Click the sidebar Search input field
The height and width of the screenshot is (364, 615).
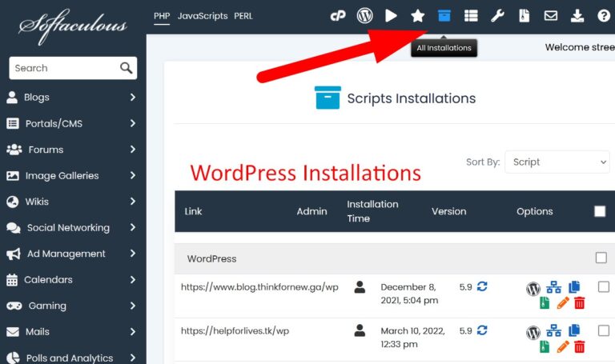62,68
